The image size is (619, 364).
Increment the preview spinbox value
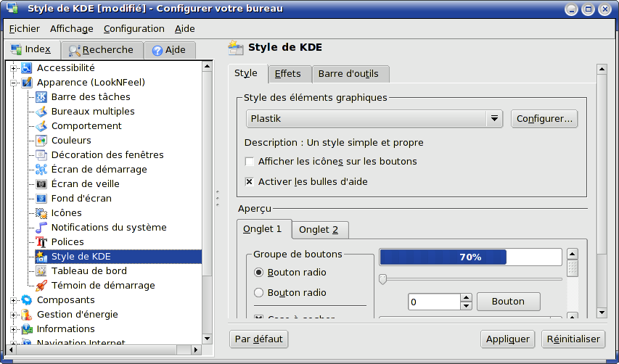click(x=466, y=298)
